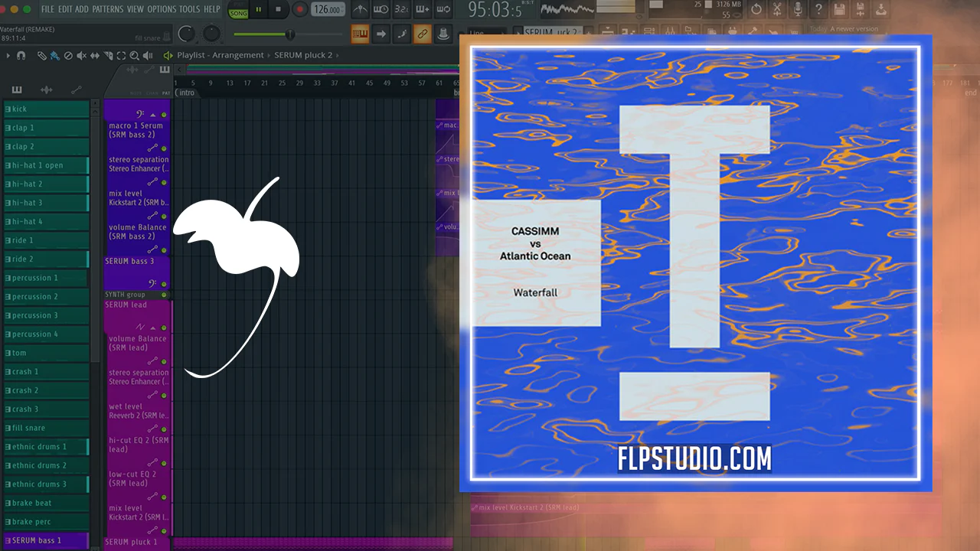
Task: Select the percussion 3 pattern
Action: 46,315
